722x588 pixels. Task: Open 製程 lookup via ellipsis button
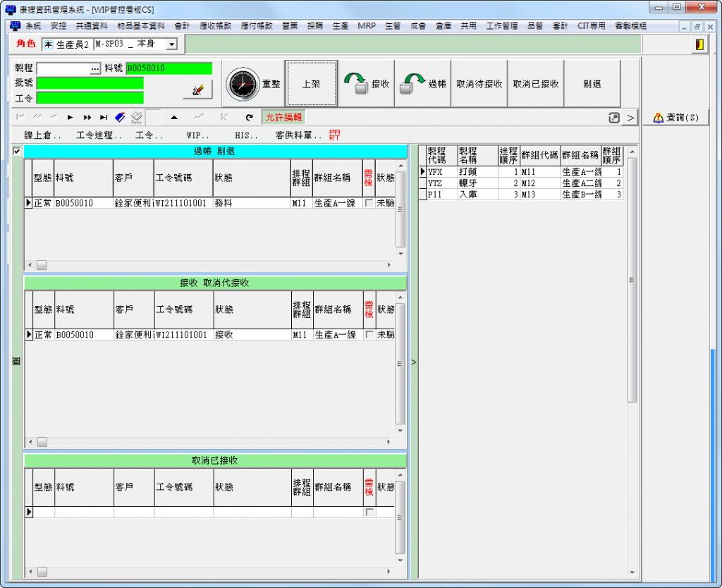pos(95,68)
